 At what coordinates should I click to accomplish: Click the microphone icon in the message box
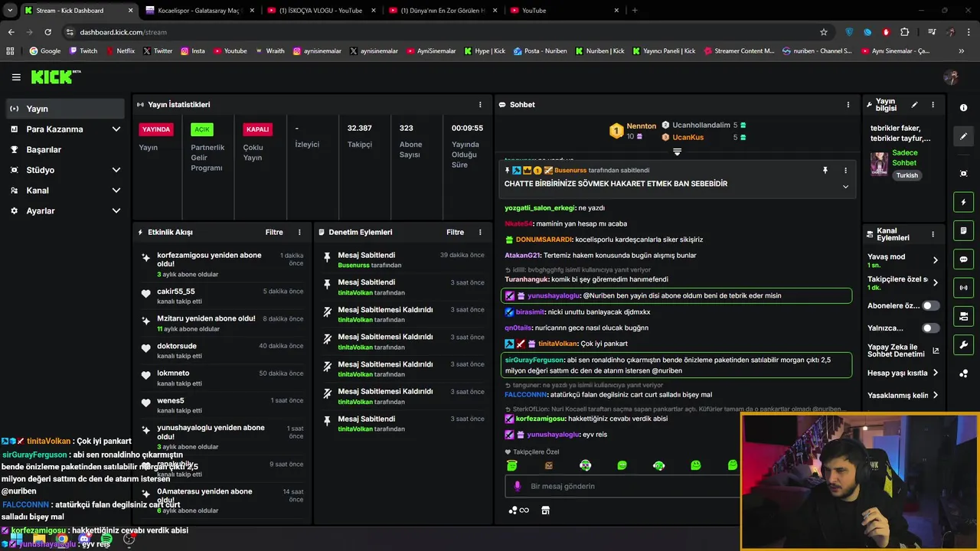pos(518,486)
